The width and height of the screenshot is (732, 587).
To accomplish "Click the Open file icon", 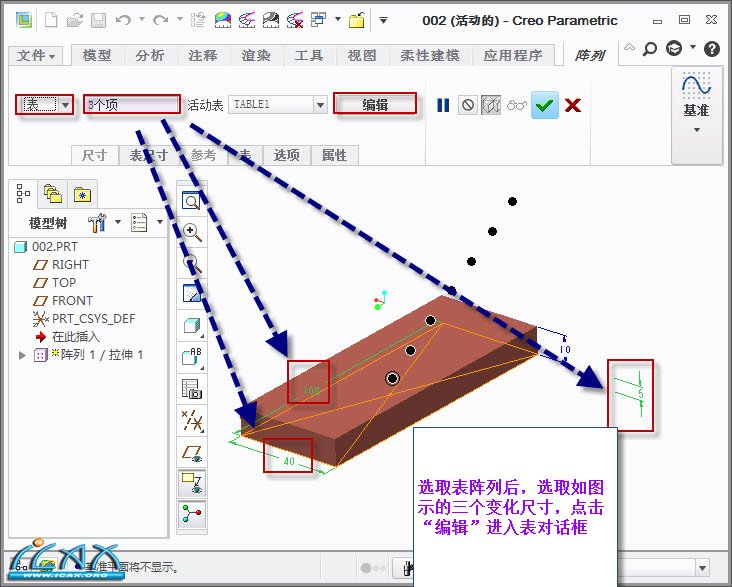I will click(75, 20).
